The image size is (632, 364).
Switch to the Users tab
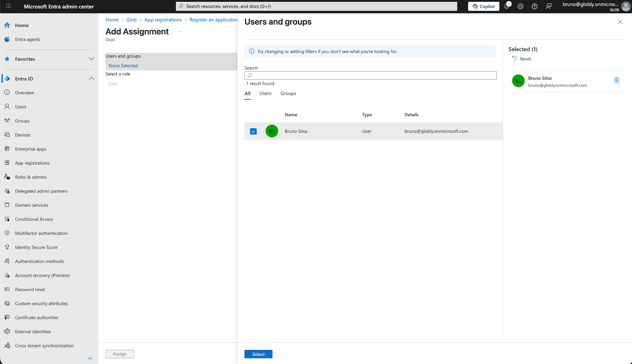[x=265, y=93]
